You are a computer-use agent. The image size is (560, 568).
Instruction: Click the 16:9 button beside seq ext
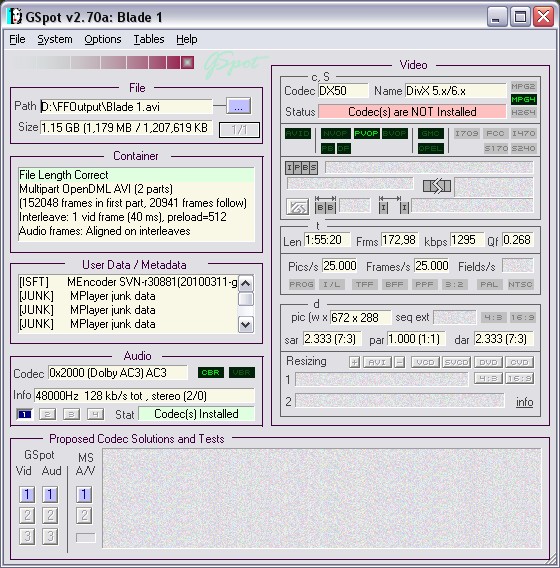pos(522,318)
